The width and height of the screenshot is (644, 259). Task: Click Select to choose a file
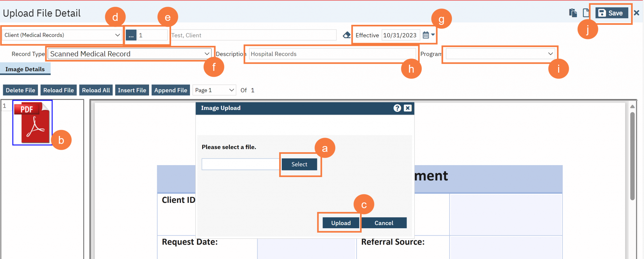(x=299, y=164)
